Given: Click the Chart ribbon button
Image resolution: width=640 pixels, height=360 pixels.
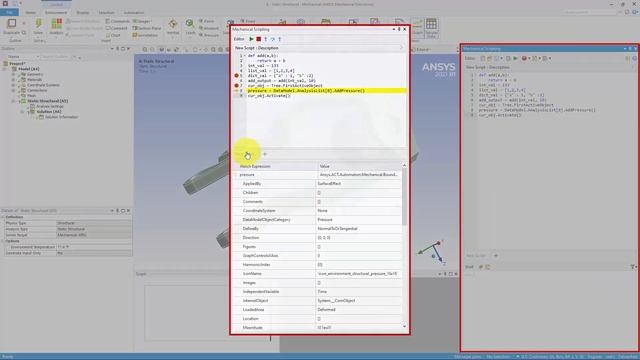Looking at the screenshot, I should (113, 35).
